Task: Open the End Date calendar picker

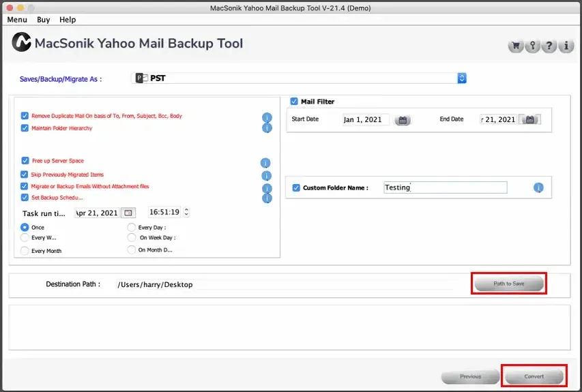Action: pyautogui.click(x=529, y=119)
